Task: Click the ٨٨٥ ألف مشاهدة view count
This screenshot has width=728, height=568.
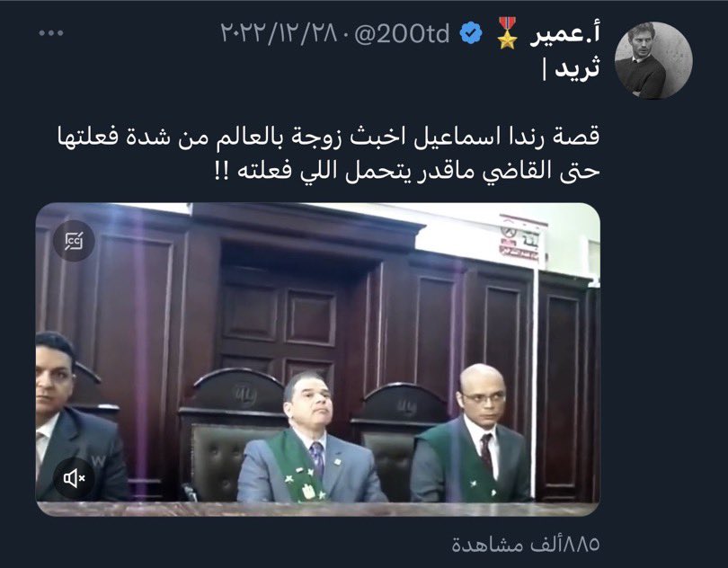Action: click(x=526, y=544)
